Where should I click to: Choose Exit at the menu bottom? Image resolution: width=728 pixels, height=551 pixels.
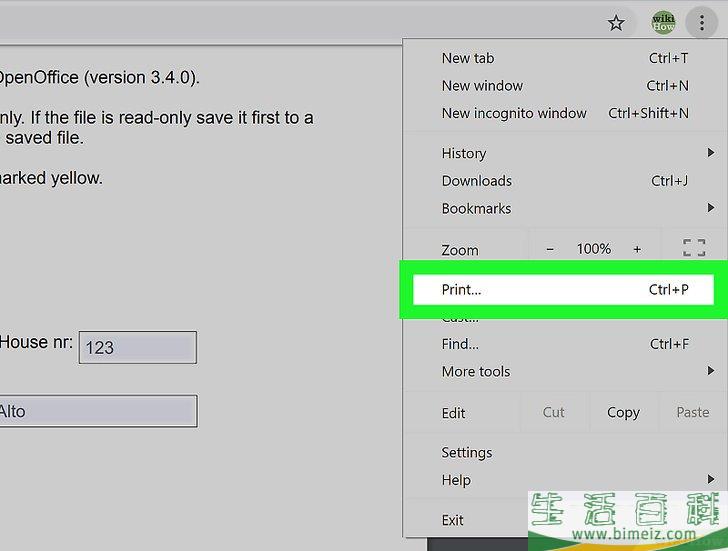[x=453, y=520]
